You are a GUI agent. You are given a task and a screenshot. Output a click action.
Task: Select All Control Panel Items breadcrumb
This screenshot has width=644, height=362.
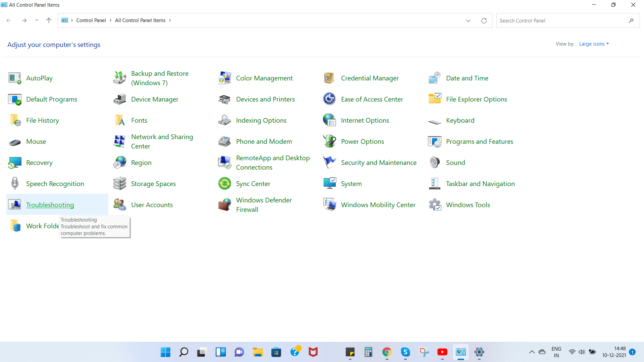coord(140,20)
